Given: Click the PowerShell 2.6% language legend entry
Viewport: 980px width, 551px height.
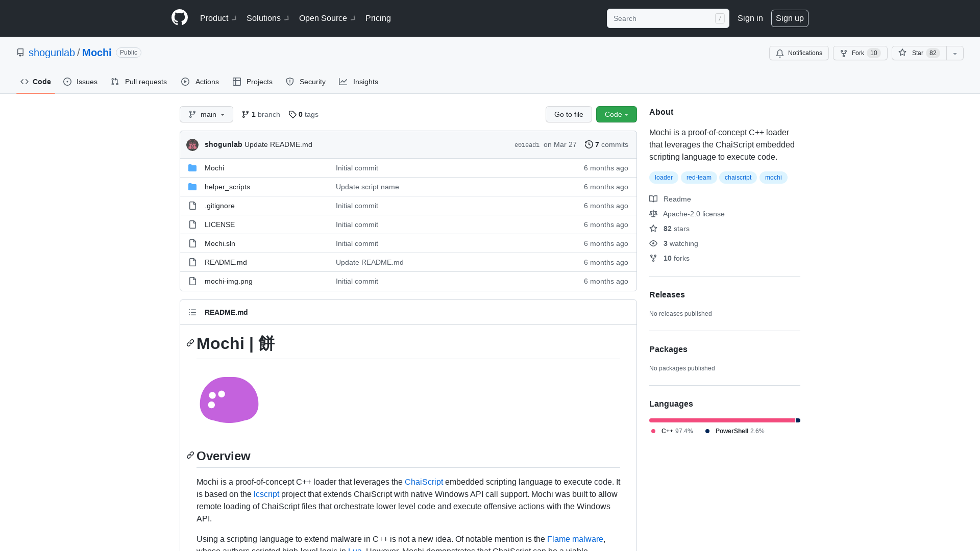Looking at the screenshot, I should point(735,431).
